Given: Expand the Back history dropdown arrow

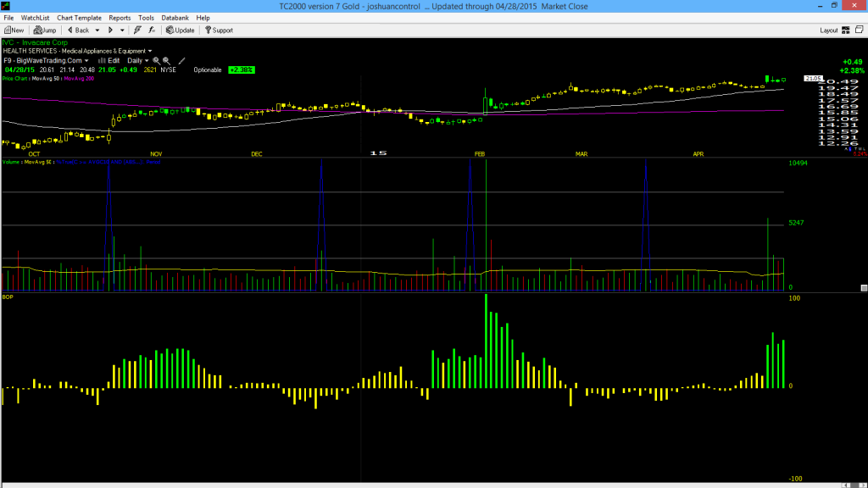Looking at the screenshot, I should [x=97, y=30].
